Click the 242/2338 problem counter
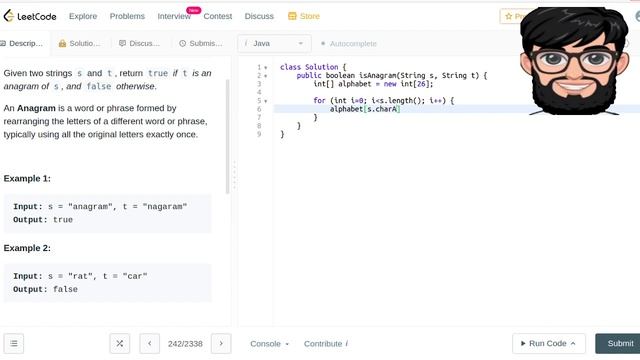 185,344
